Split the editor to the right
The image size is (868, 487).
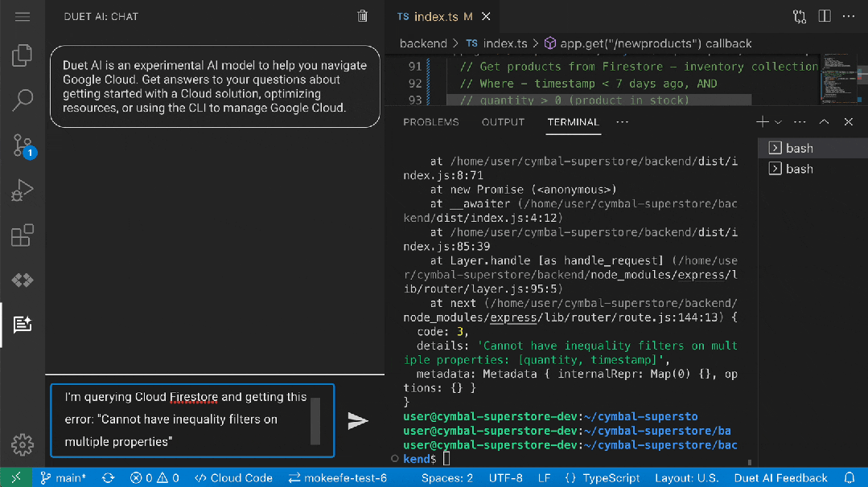pos(825,16)
